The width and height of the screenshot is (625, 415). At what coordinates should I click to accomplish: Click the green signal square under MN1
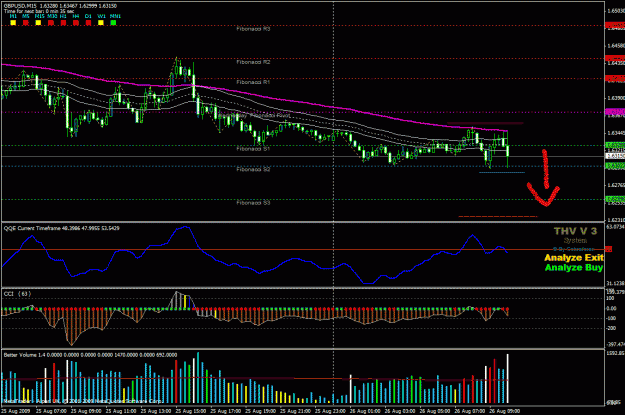point(114,23)
